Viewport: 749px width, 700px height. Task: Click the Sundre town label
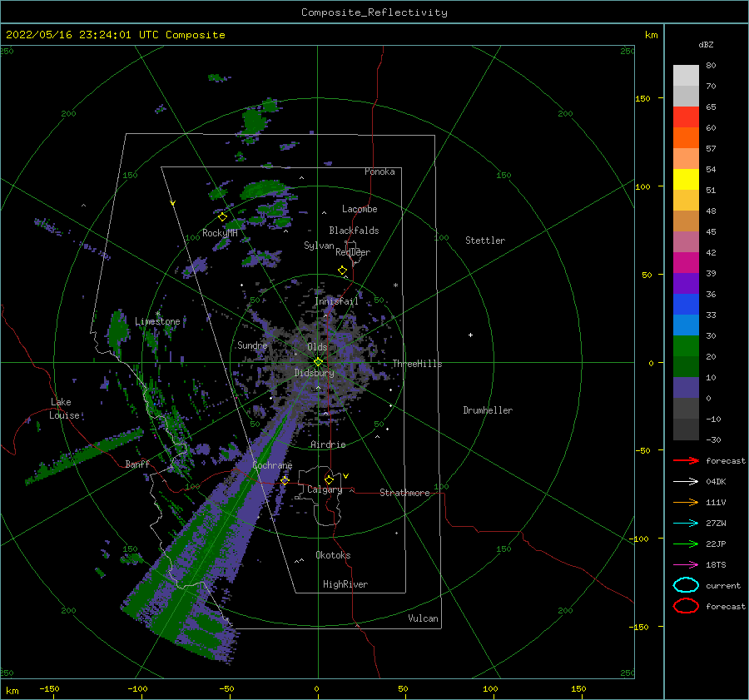coord(252,345)
